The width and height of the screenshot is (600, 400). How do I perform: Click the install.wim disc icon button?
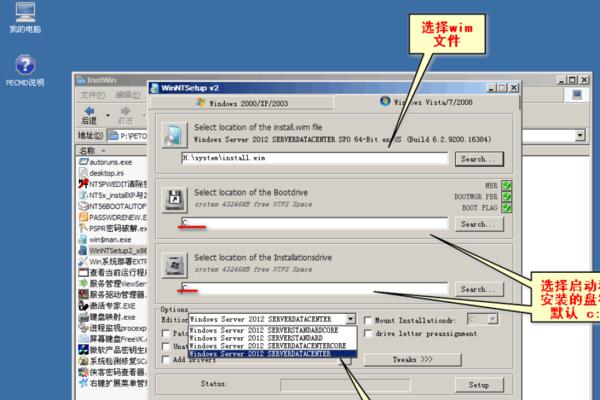pyautogui.click(x=174, y=135)
